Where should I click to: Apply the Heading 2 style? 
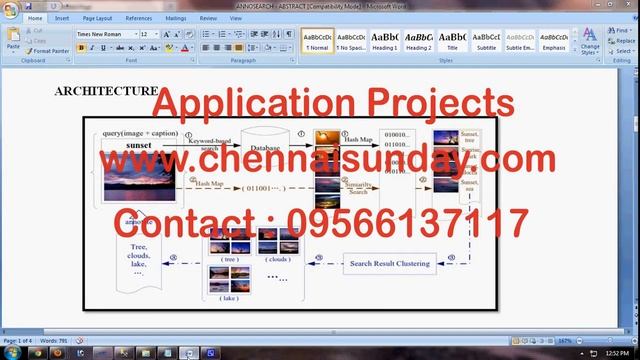(419, 41)
